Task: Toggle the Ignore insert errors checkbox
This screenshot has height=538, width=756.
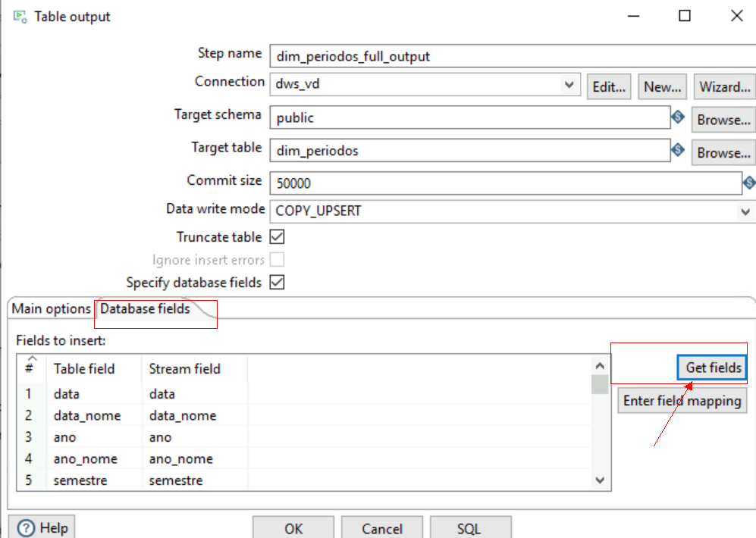Action: (278, 260)
